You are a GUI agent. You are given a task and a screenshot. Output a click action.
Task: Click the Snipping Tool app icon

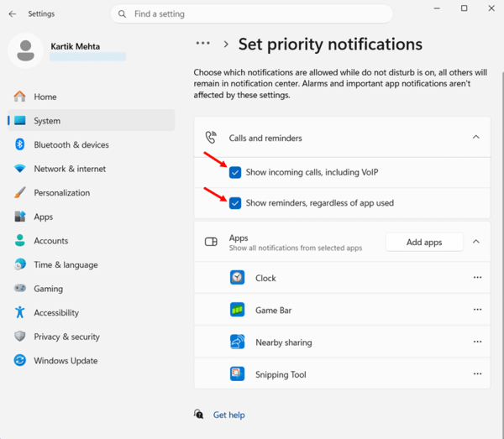[x=237, y=374]
